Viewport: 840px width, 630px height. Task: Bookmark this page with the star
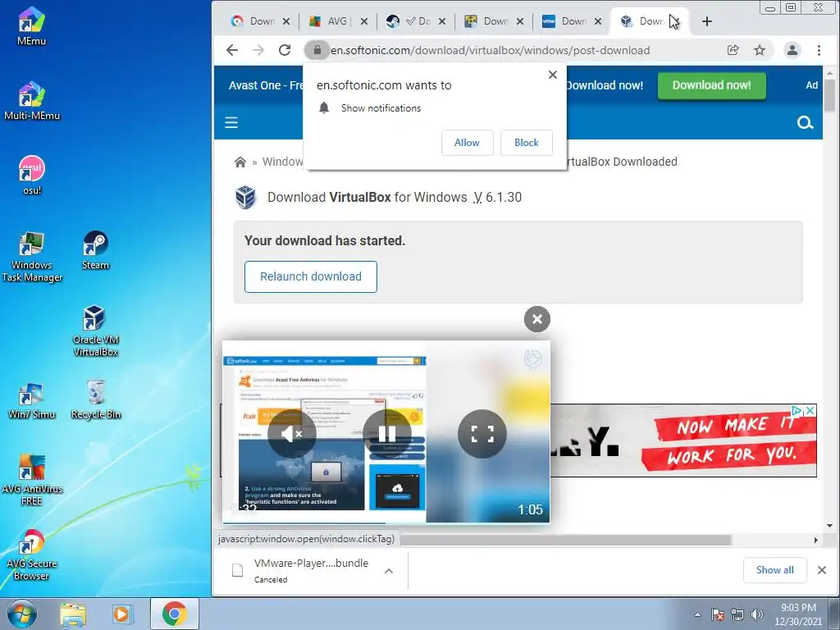759,50
